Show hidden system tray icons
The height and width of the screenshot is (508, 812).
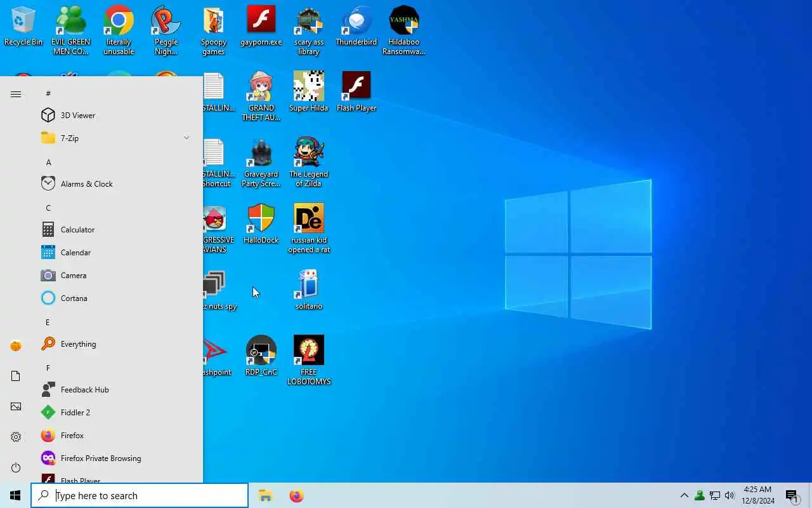pos(684,495)
